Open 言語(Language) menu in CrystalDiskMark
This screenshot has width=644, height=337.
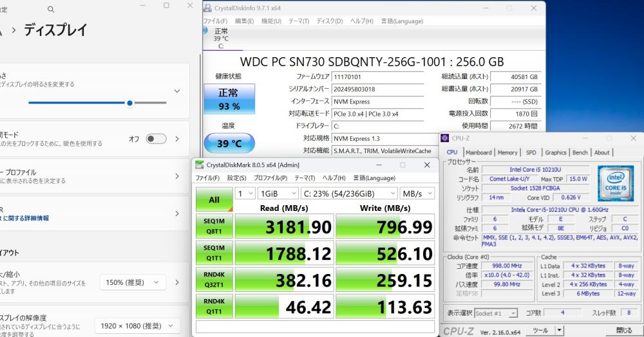[x=374, y=178]
